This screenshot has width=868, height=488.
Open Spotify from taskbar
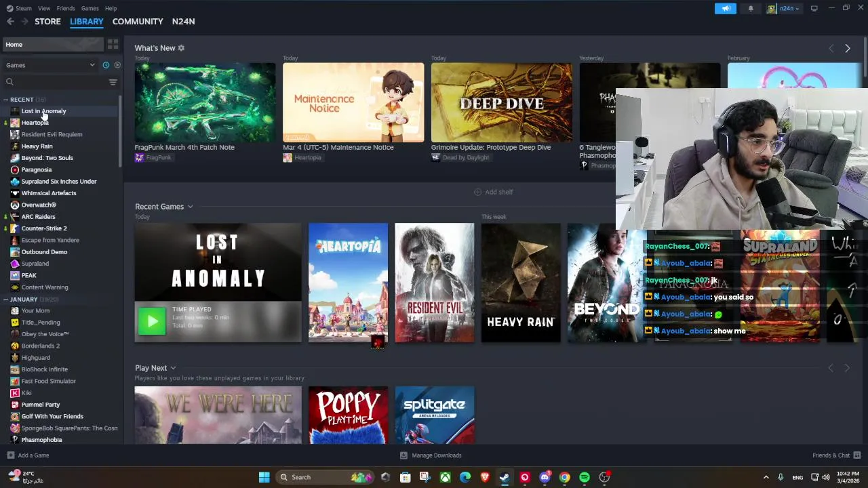pyautogui.click(x=585, y=477)
